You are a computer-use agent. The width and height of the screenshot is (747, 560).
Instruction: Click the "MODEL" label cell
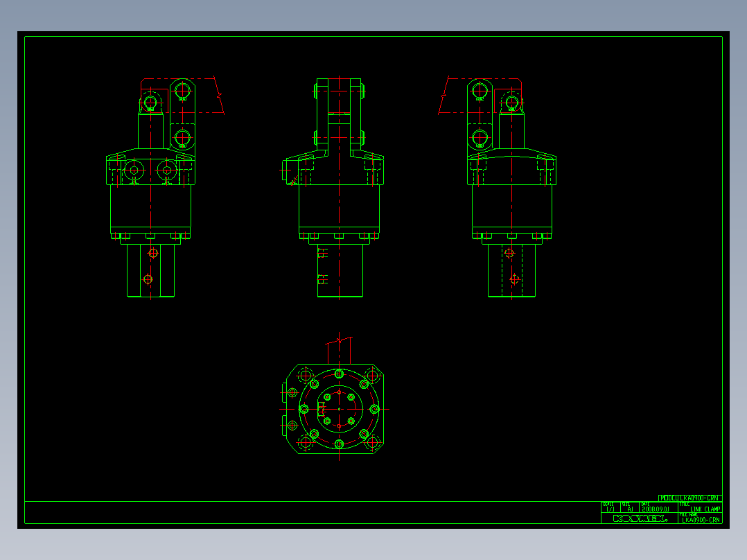(x=669, y=498)
